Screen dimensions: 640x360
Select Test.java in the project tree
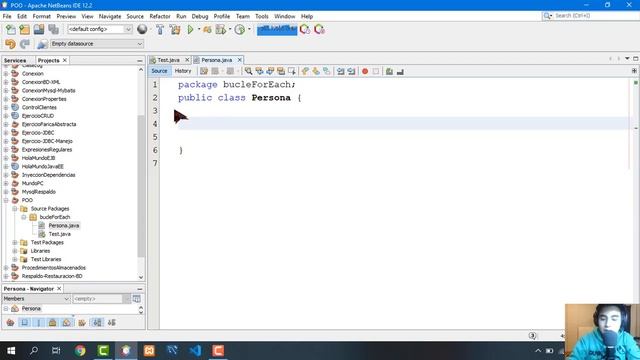coord(60,234)
